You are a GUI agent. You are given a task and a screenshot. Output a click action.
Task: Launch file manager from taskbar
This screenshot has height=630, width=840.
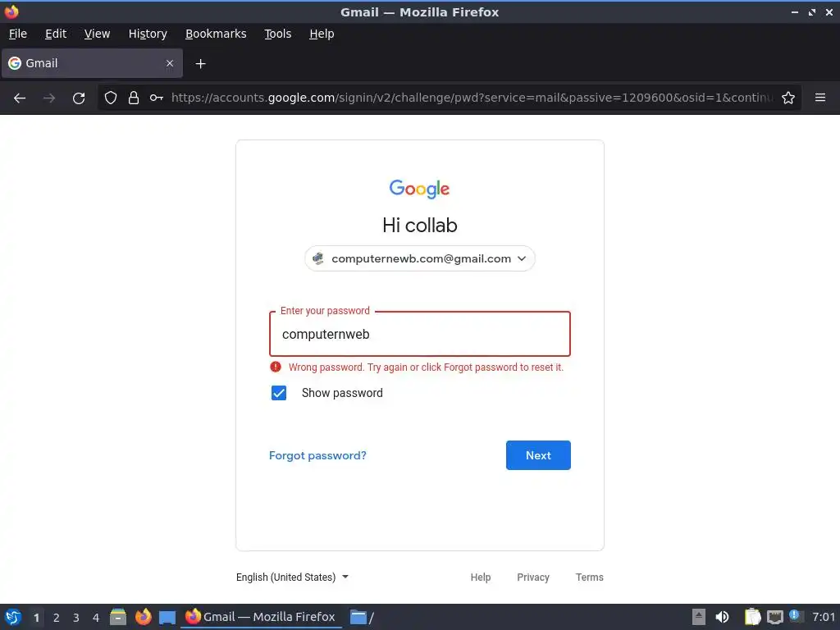pyautogui.click(x=118, y=617)
